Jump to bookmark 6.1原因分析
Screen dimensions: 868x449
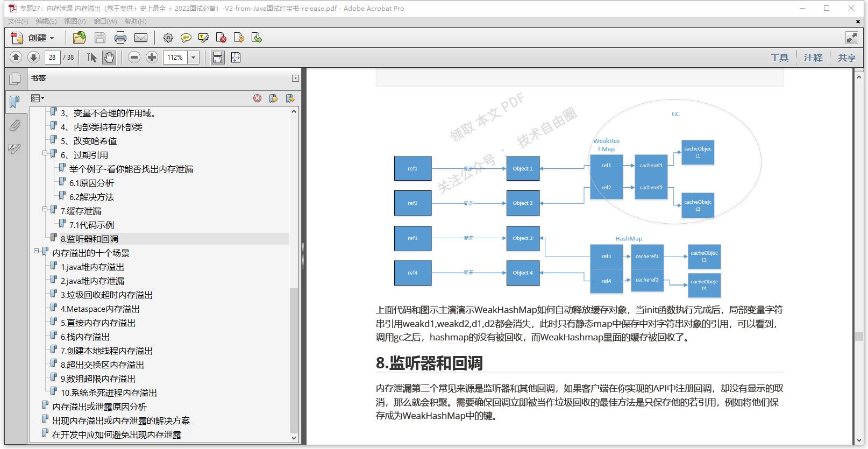click(x=91, y=183)
